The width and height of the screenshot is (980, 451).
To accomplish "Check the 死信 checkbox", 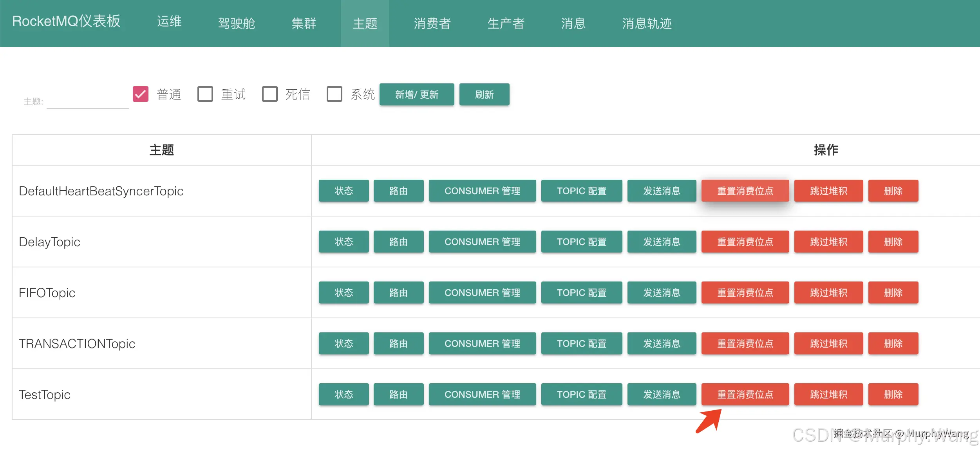I will point(269,94).
